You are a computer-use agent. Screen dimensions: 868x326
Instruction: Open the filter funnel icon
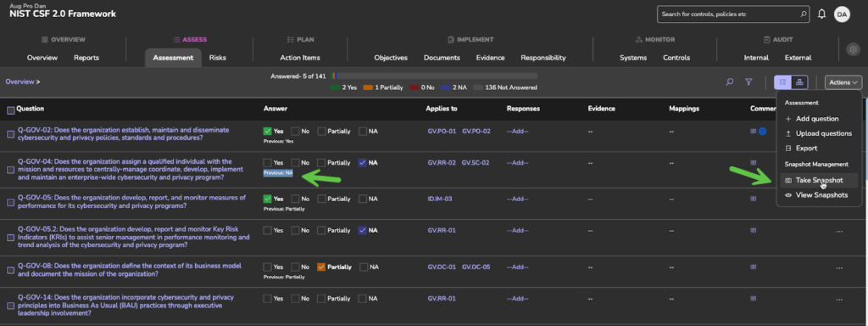point(748,82)
